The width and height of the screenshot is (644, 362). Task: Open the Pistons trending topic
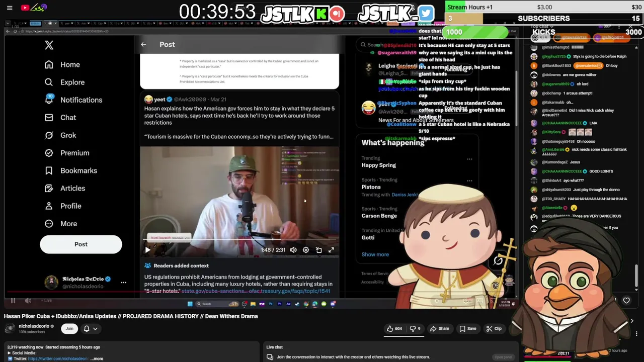point(371,187)
